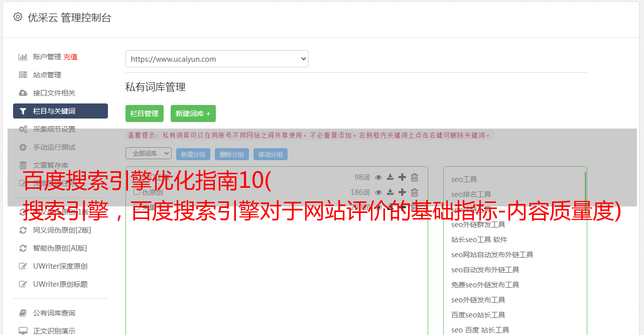Expand the 全部词库 group dropdown

point(149,153)
